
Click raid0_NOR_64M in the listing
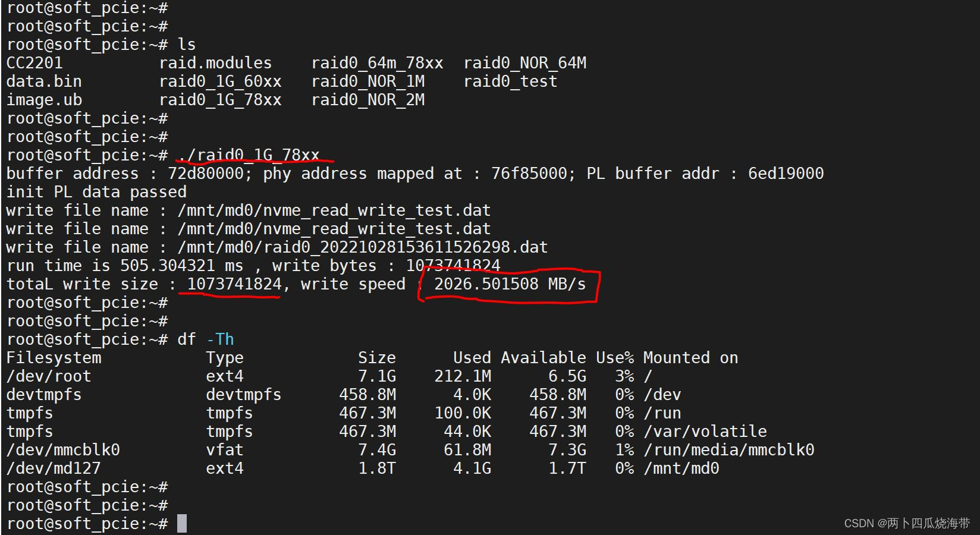coord(524,63)
